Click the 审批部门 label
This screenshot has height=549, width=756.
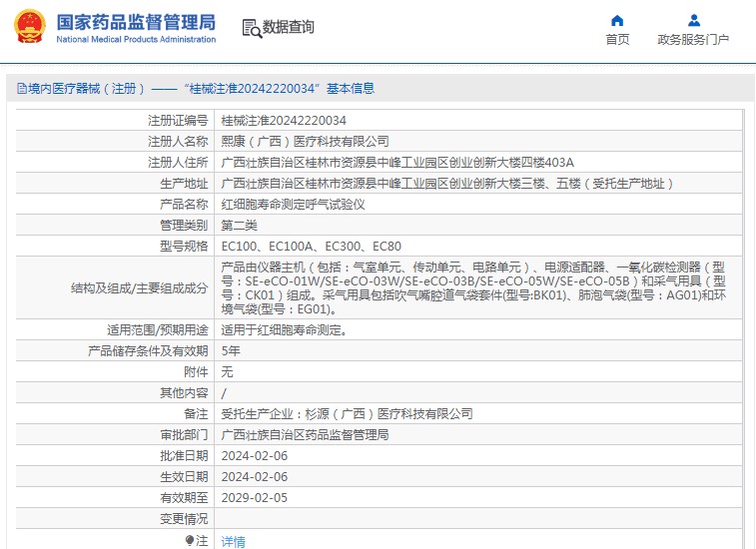point(184,435)
